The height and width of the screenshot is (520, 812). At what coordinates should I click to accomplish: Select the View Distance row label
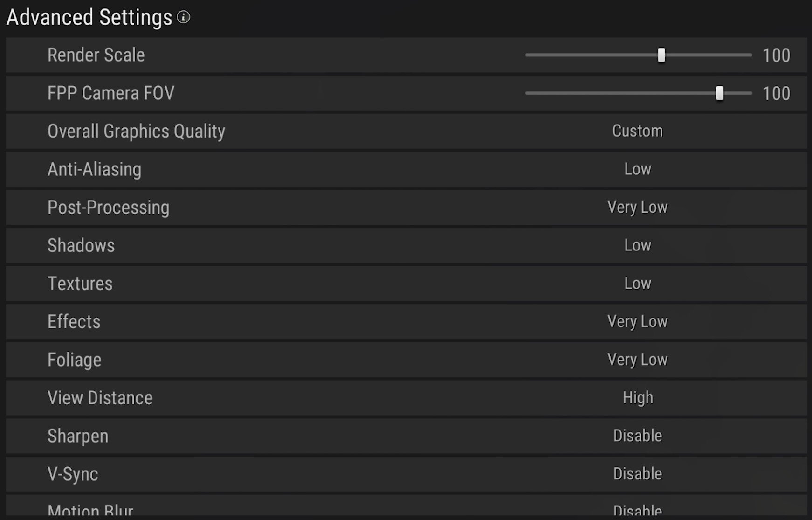[100, 398]
